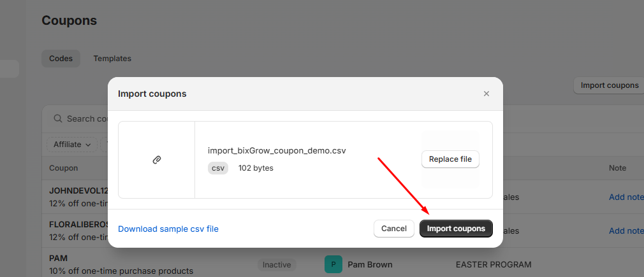Click Import coupons button at page top right
The image size is (644, 277).
(609, 85)
